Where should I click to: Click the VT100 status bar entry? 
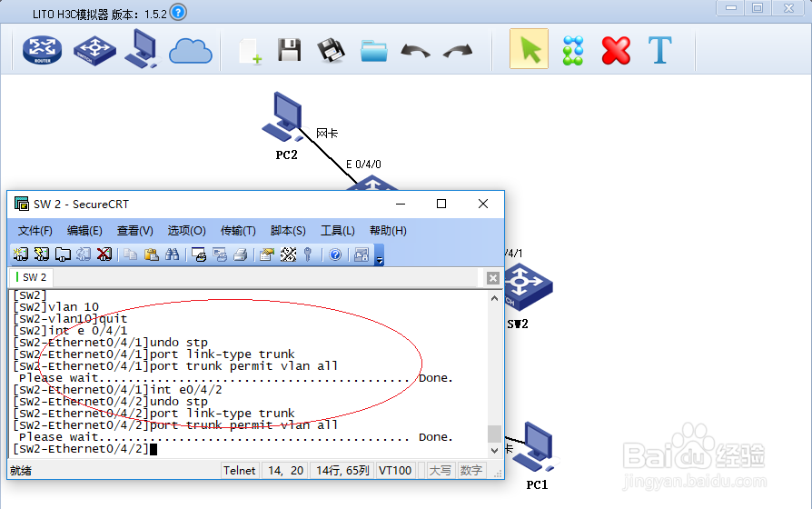click(x=395, y=470)
